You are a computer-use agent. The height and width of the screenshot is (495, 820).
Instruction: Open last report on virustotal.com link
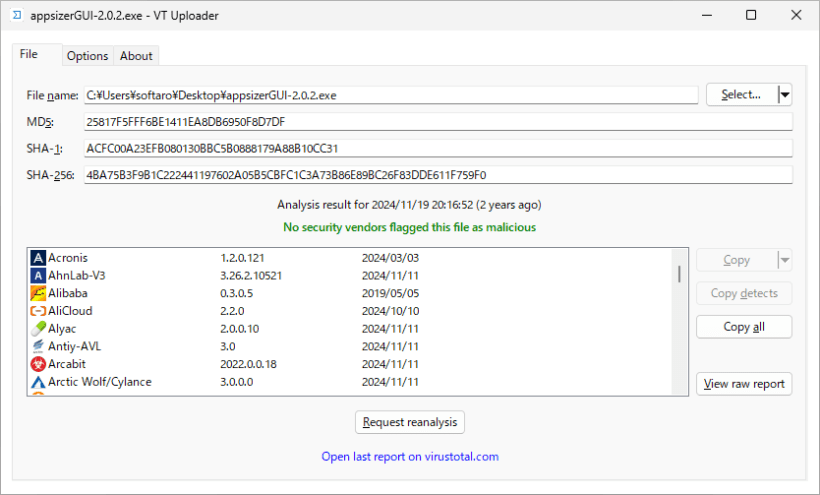pos(410,456)
